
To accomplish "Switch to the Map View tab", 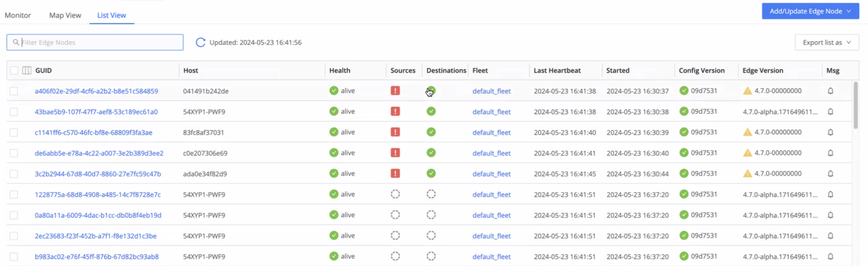I will pos(65,15).
